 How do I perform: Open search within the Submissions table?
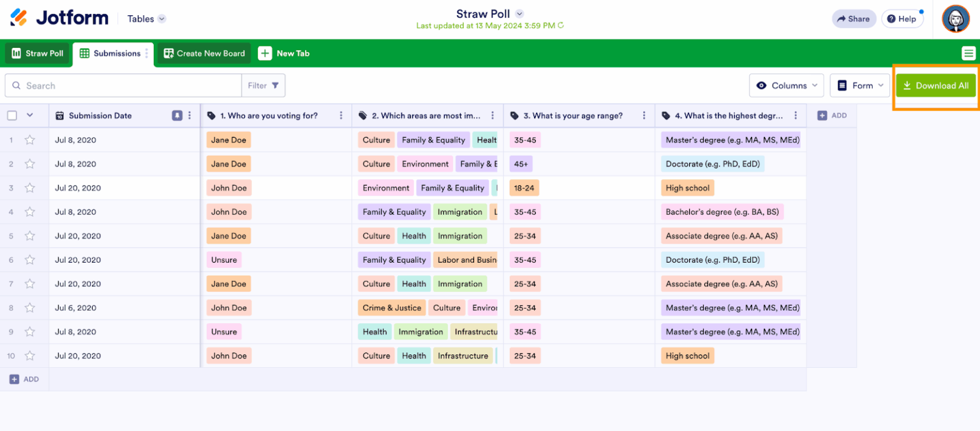coord(122,85)
